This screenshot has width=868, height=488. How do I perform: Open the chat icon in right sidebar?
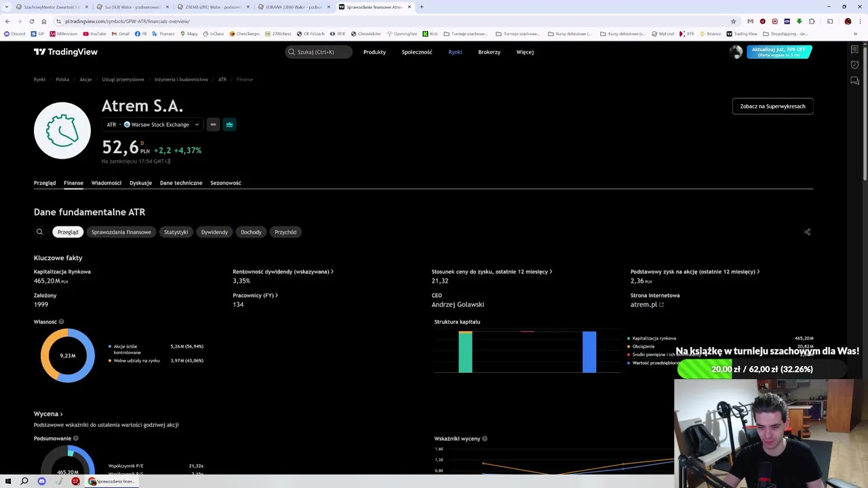854,81
